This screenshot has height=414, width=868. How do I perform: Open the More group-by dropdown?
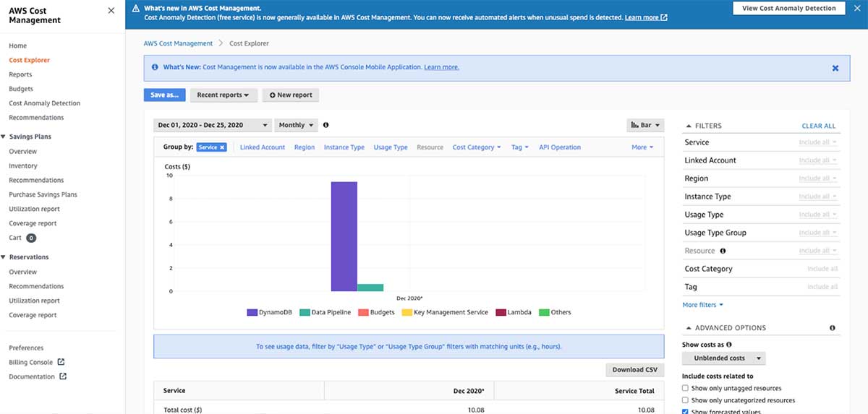point(642,147)
